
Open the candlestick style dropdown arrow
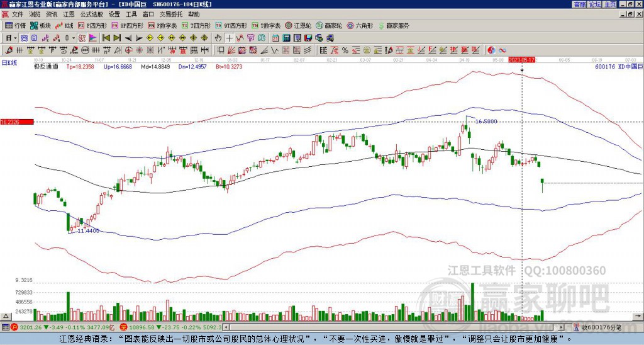click(x=74, y=38)
